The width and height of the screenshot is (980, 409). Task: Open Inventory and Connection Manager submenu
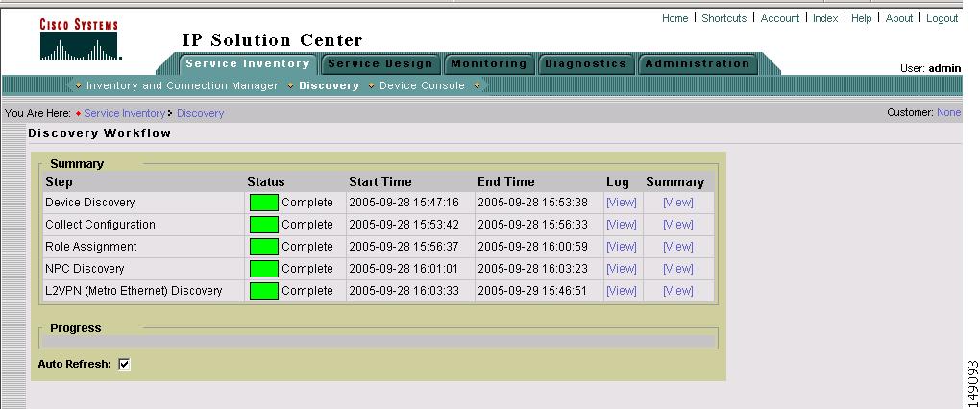pyautogui.click(x=182, y=85)
